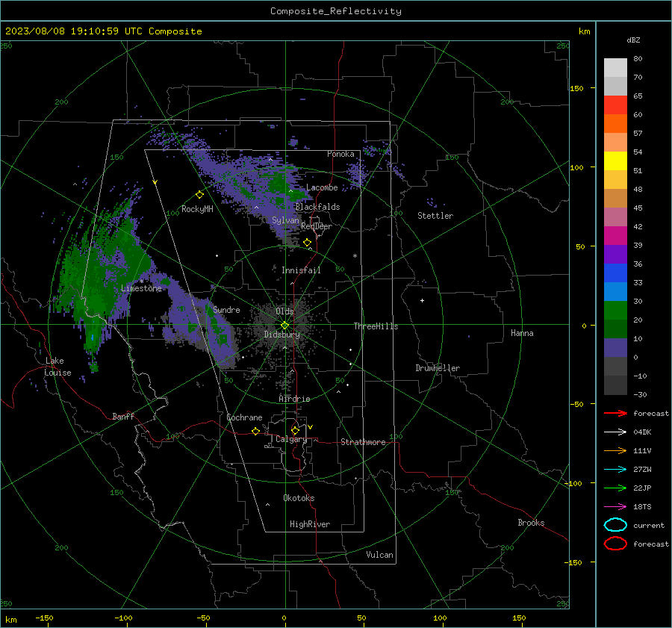Select the yellow 51-54 dBZ color swatch
This screenshot has height=628, width=672.
(x=615, y=161)
